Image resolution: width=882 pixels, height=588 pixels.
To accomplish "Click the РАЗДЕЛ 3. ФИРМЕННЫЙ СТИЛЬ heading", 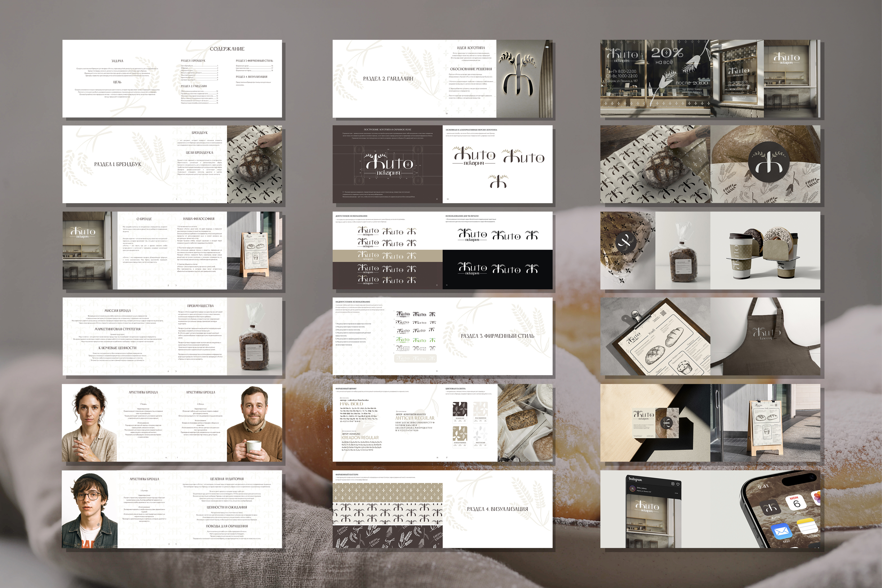I will click(497, 336).
